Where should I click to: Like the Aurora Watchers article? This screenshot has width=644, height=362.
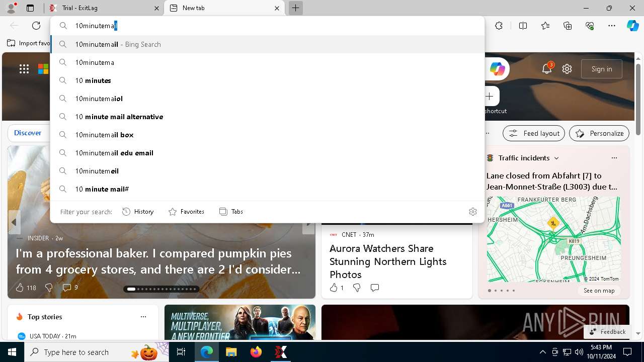click(337, 288)
